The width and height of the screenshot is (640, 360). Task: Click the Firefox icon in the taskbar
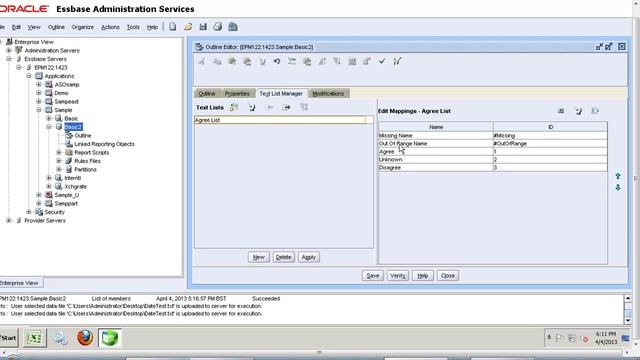point(85,338)
